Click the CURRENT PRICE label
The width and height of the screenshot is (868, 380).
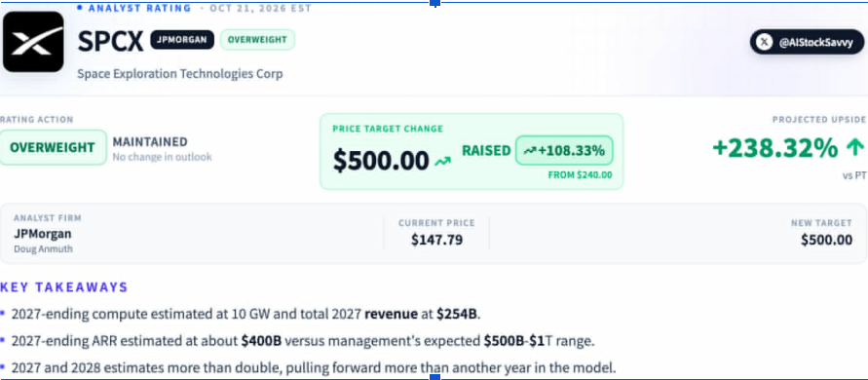(436, 223)
